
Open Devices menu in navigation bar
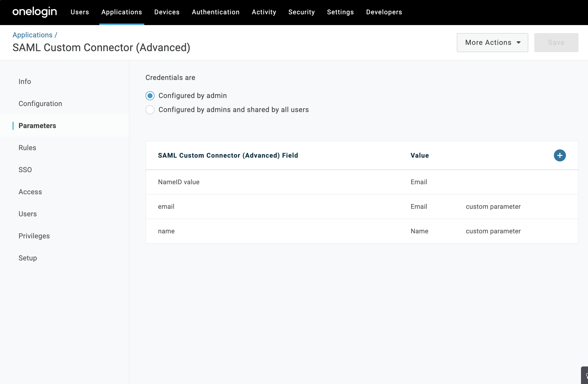pos(167,12)
